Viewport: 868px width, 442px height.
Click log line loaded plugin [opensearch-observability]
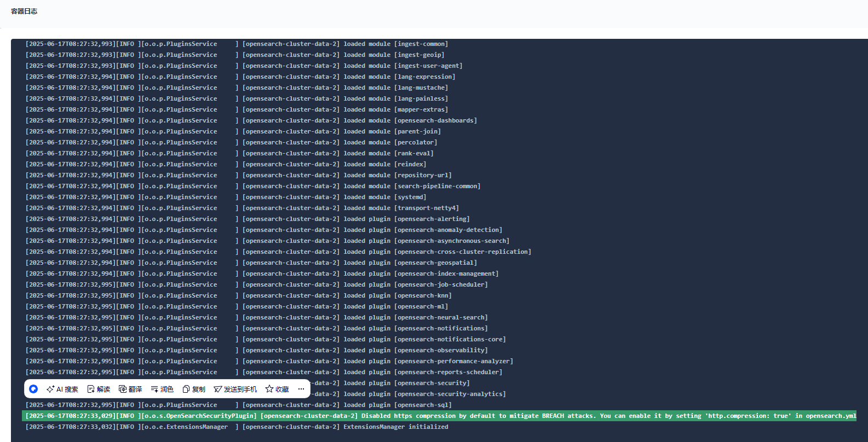click(x=257, y=350)
